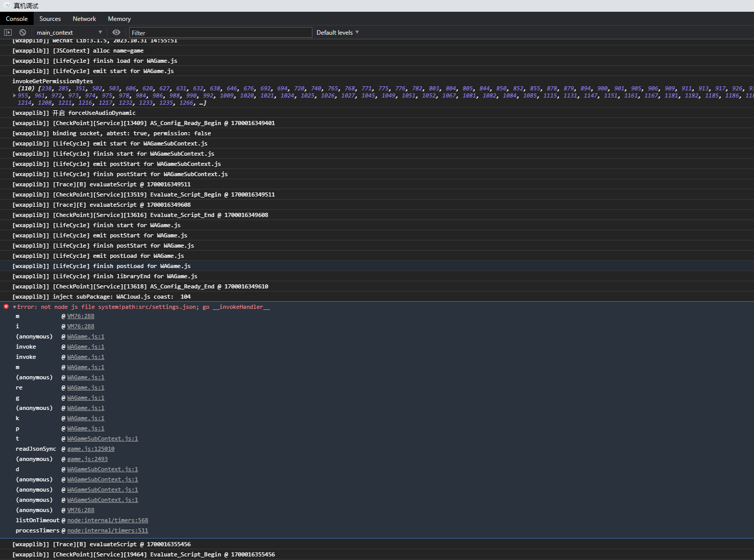Open the node:internal/timers:511 link
The image size is (754, 560).
point(108,530)
